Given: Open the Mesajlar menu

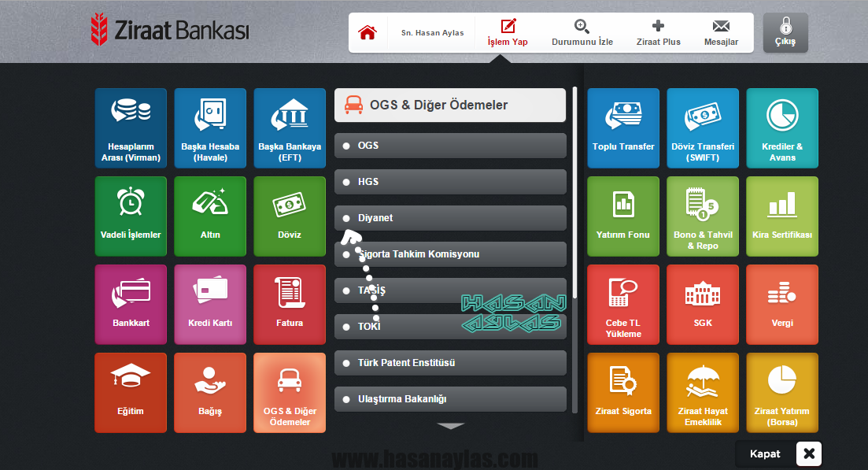Looking at the screenshot, I should (721, 32).
